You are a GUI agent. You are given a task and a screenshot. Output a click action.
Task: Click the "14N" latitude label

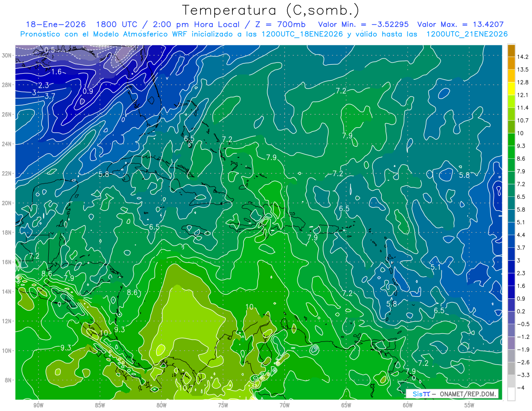[8, 291]
